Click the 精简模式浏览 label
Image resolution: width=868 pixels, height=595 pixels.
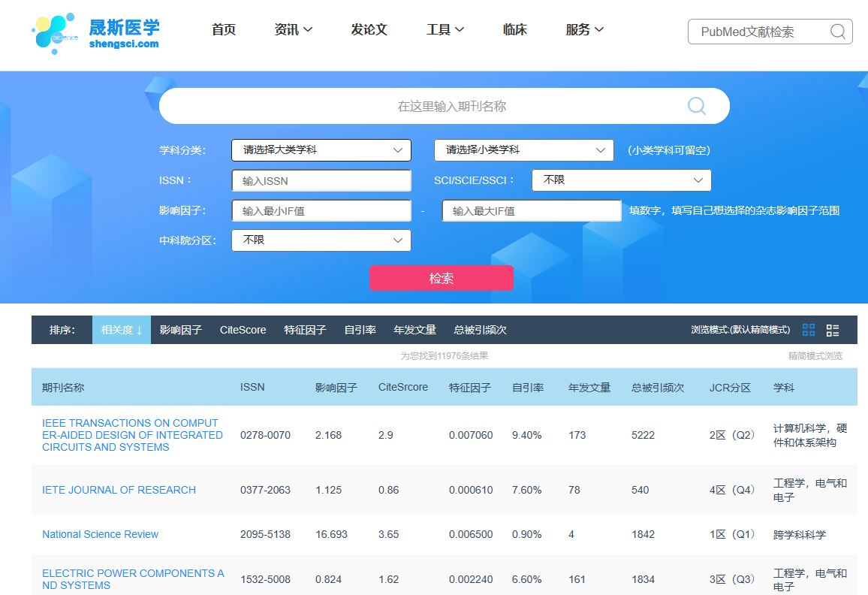pyautogui.click(x=815, y=355)
